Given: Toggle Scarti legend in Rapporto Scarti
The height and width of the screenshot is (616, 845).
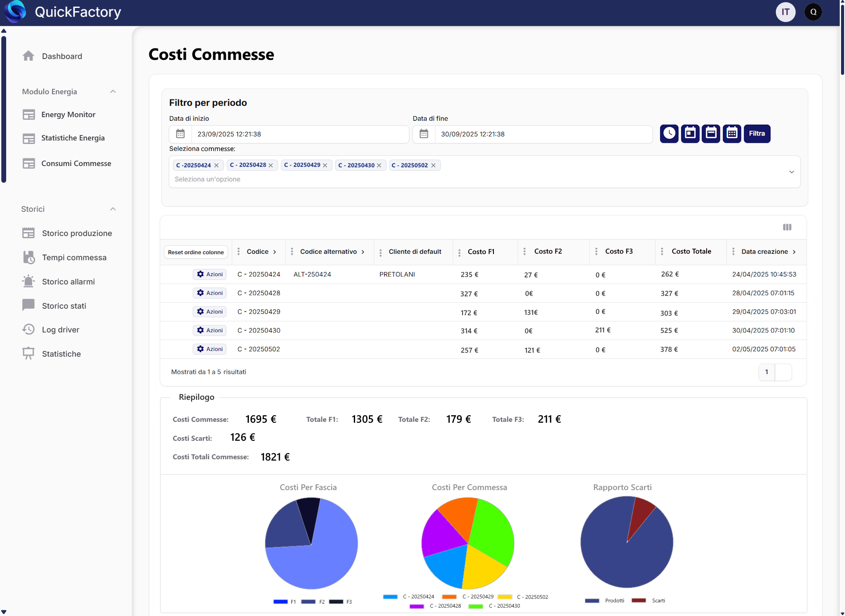Looking at the screenshot, I should [x=648, y=601].
